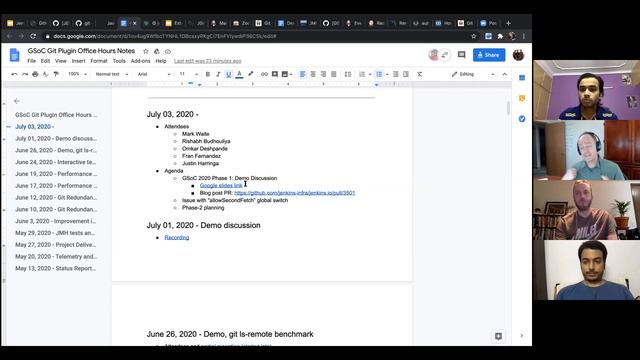This screenshot has width=640, height=360.
Task: Open the View menu
Action: tap(61, 61)
